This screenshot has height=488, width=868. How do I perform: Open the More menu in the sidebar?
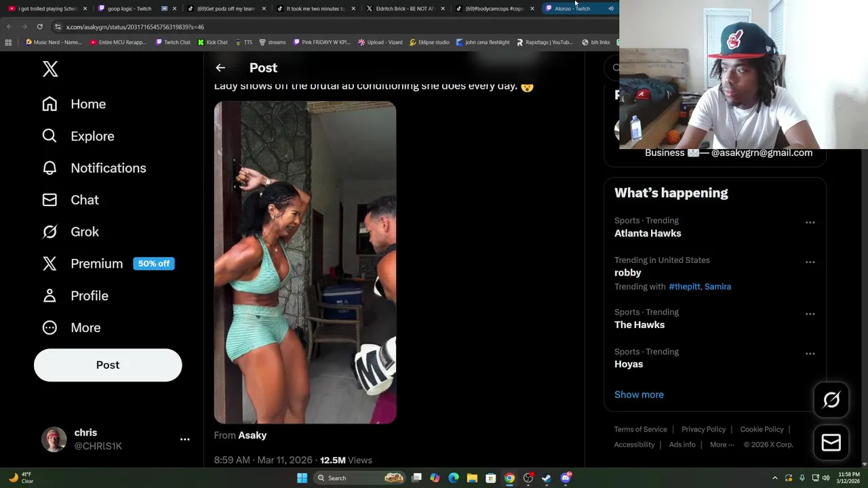71,327
